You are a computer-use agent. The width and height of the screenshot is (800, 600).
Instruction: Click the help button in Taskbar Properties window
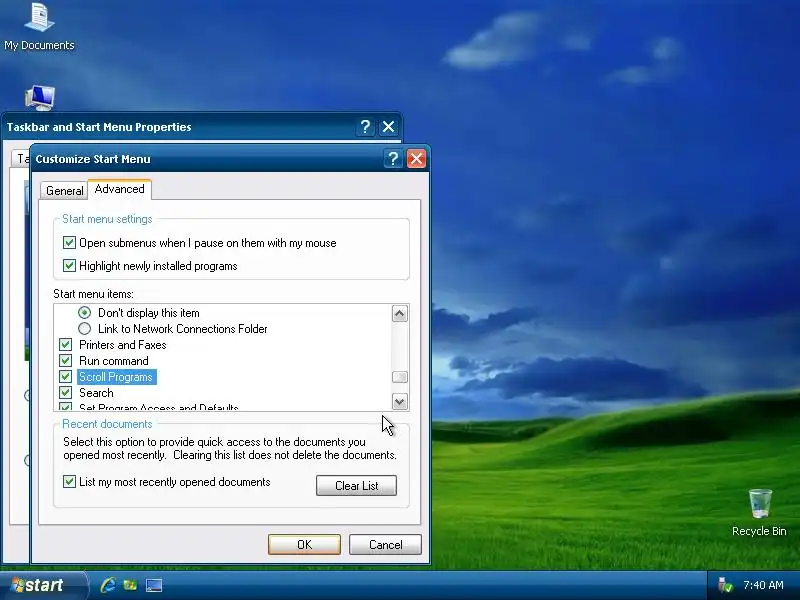point(365,127)
